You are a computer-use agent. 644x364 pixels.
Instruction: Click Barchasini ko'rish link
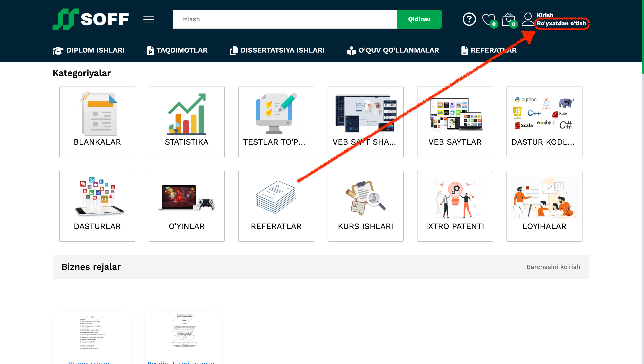point(553,267)
